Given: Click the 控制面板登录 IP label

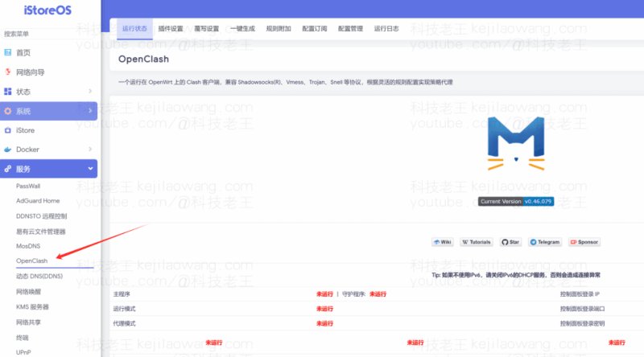Looking at the screenshot, I should click(x=580, y=294).
